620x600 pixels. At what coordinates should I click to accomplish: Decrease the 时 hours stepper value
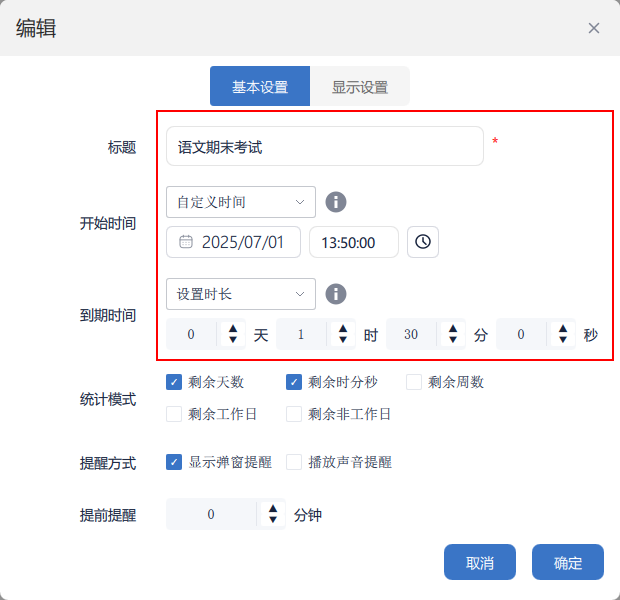(x=343, y=340)
